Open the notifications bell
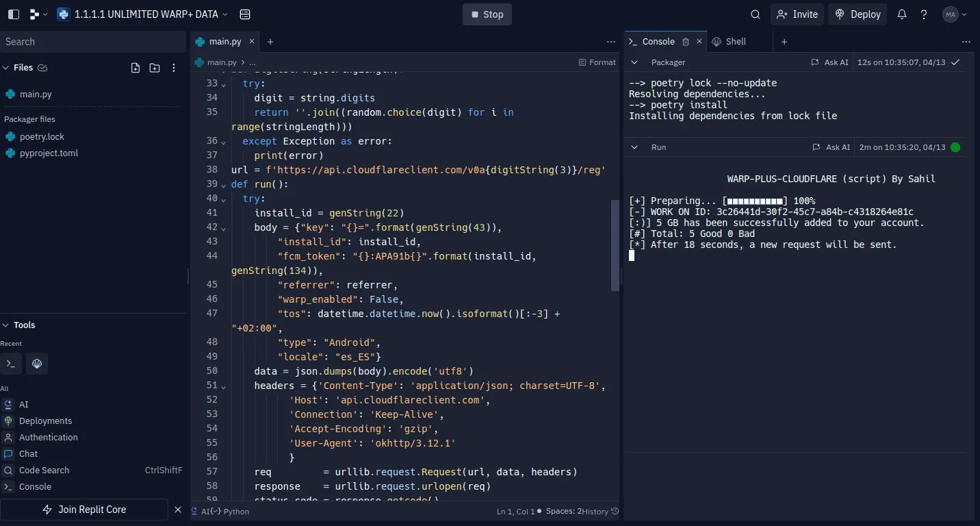Image resolution: width=980 pixels, height=526 pixels. 902,14
